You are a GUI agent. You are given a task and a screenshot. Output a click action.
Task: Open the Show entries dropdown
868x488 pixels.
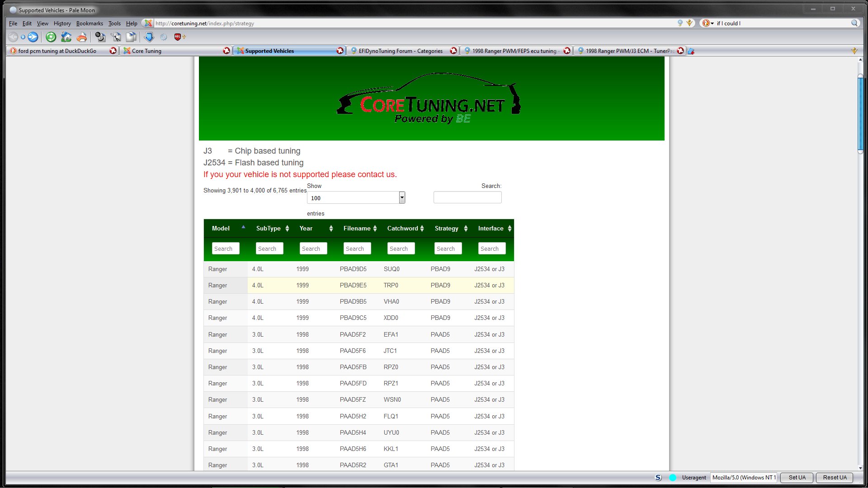point(356,198)
